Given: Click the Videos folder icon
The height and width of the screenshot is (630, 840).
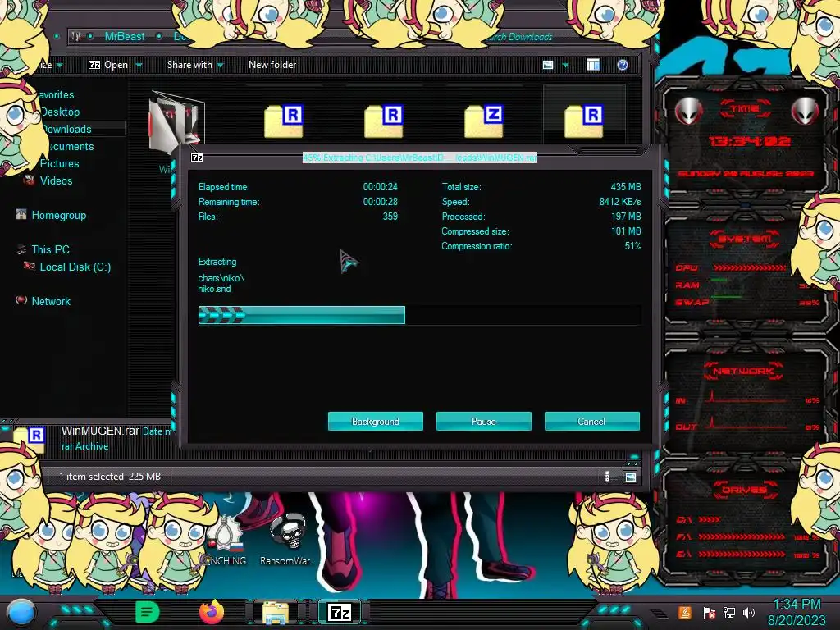Looking at the screenshot, I should (29, 180).
